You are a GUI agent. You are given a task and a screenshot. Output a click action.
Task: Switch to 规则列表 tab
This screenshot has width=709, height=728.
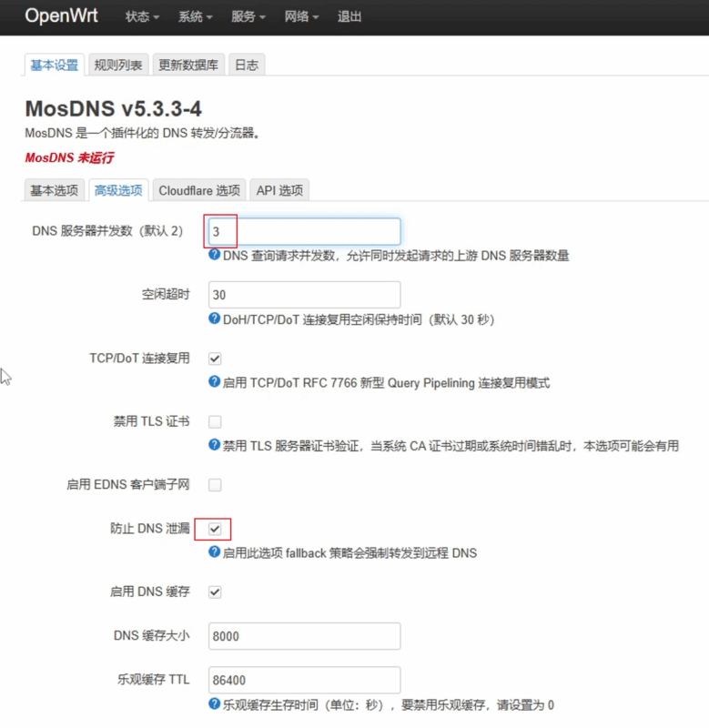118,65
